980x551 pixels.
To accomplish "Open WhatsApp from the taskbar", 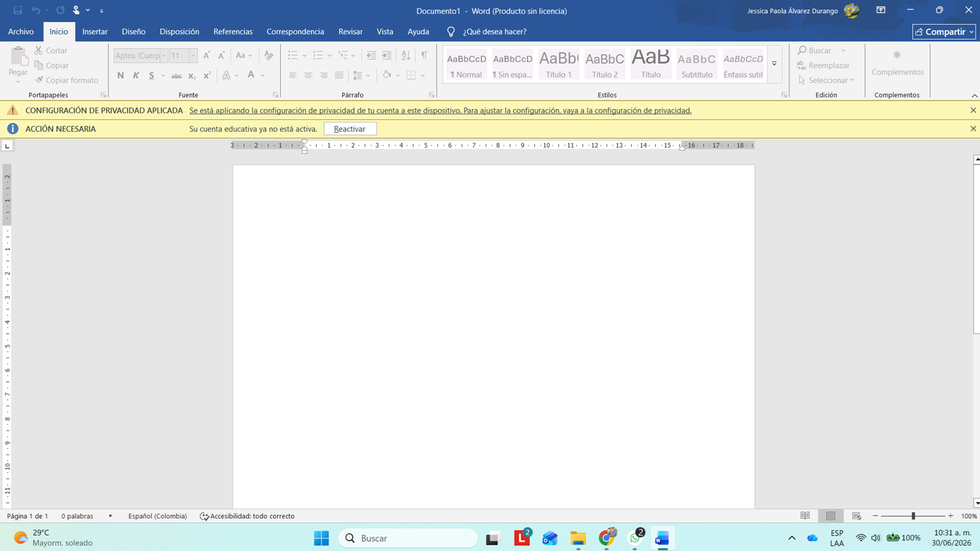I will [635, 538].
